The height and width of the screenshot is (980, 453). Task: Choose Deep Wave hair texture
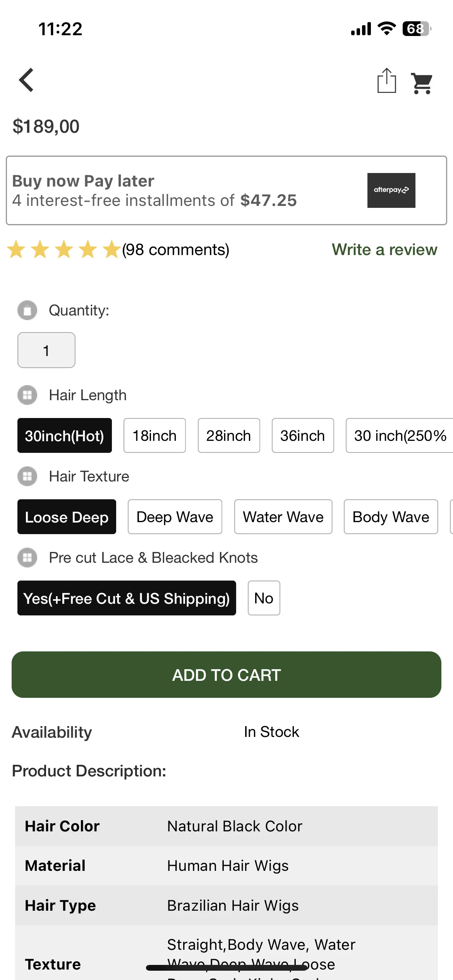[175, 517]
